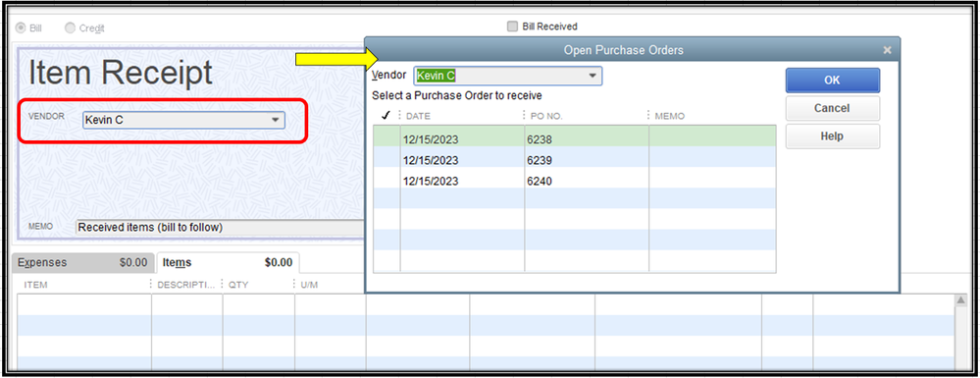This screenshot has height=378, width=980.
Task: Switch to the Expenses tab
Action: point(82,263)
